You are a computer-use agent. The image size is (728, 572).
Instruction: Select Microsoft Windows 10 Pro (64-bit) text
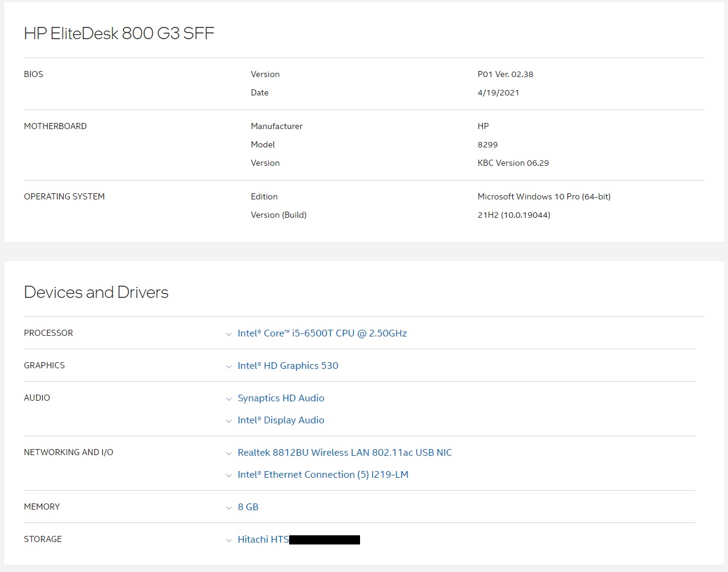pos(543,196)
